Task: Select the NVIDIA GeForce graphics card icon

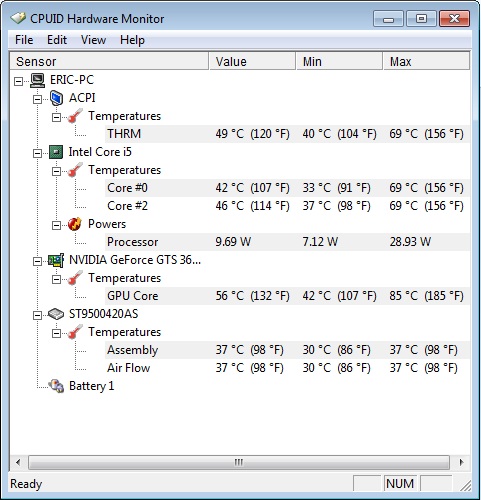Action: (x=56, y=260)
